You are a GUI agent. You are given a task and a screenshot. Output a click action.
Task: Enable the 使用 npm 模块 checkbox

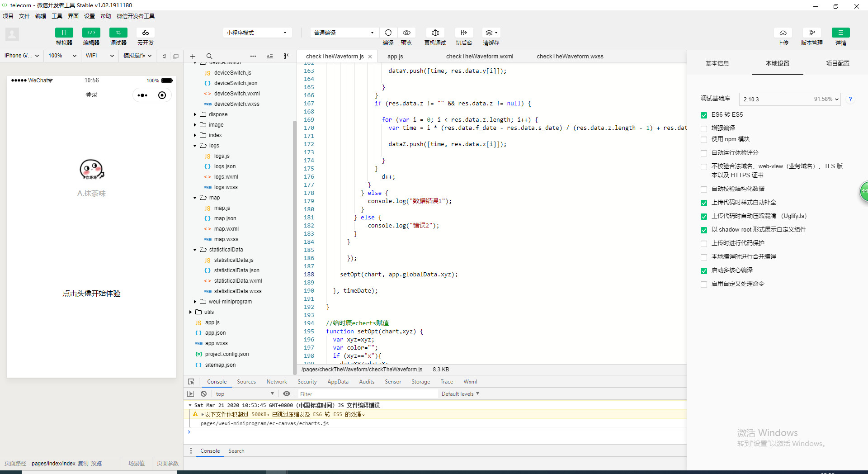click(704, 140)
